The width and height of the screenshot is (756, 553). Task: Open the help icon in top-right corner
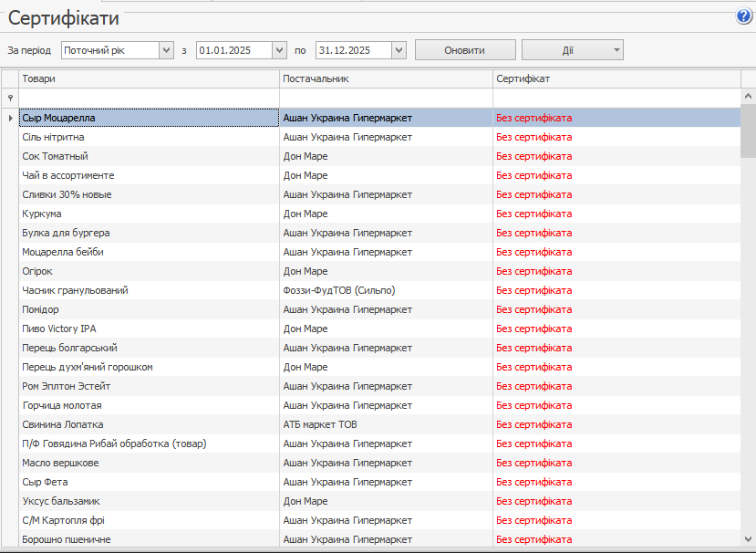click(x=743, y=16)
